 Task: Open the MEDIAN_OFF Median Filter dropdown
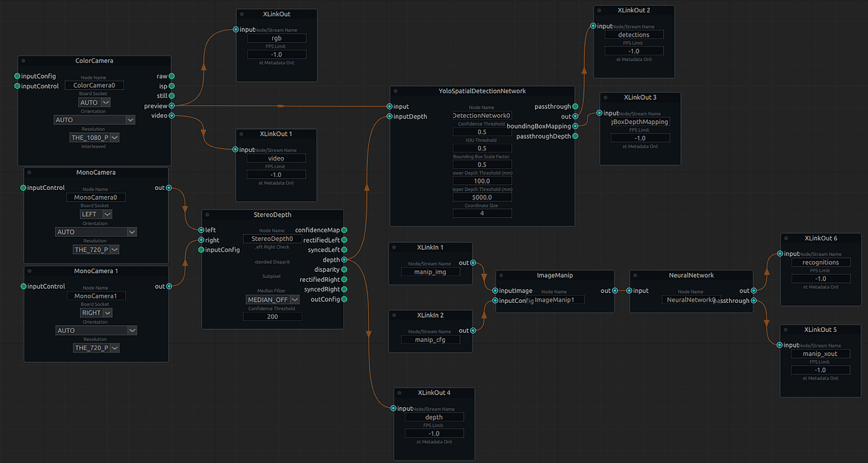tap(272, 299)
